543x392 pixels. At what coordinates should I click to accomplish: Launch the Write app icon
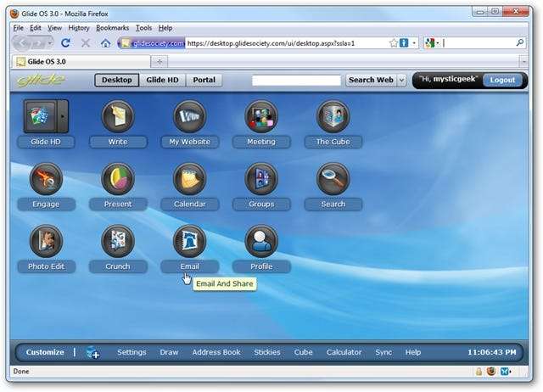coord(118,116)
